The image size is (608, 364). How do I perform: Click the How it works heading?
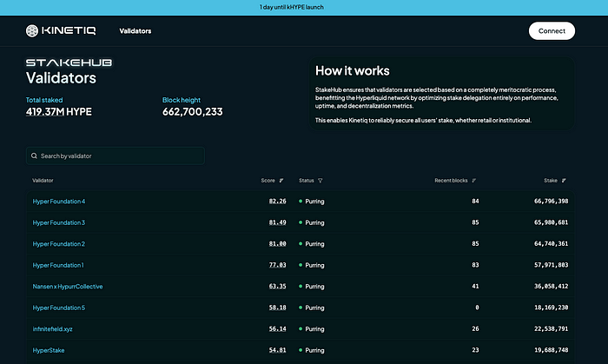point(353,71)
